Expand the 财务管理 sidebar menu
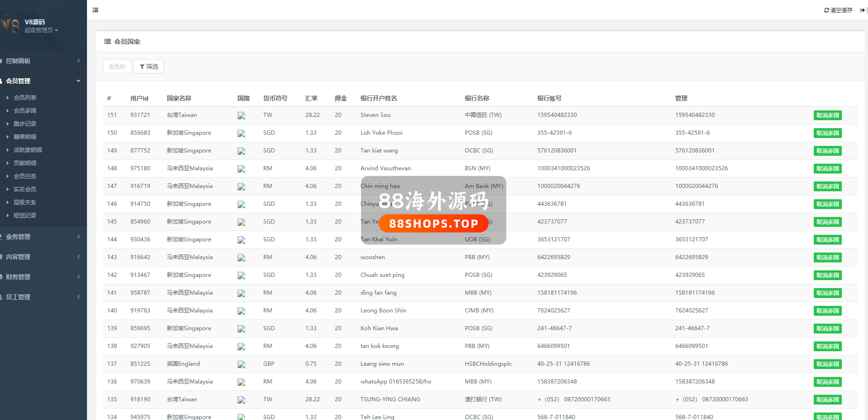 pos(42,277)
